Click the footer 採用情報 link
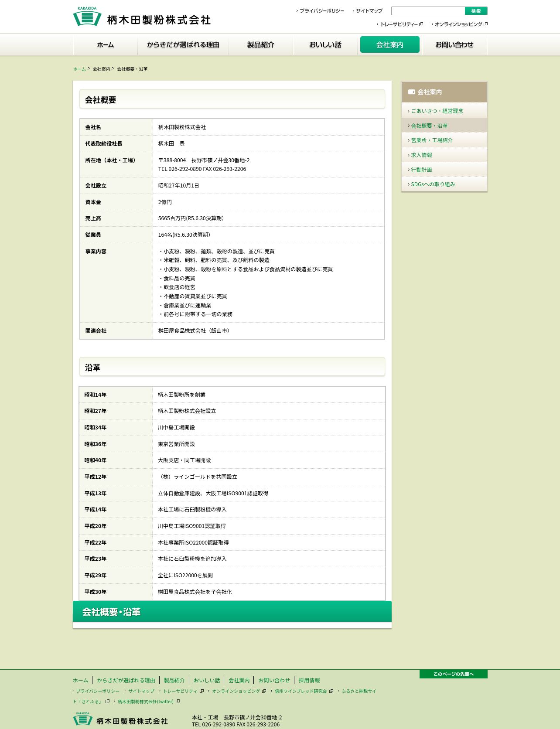This screenshot has width=560, height=729. click(x=309, y=680)
